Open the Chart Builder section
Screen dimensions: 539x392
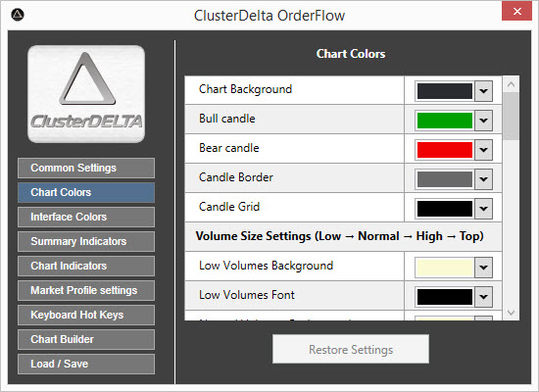pos(86,339)
